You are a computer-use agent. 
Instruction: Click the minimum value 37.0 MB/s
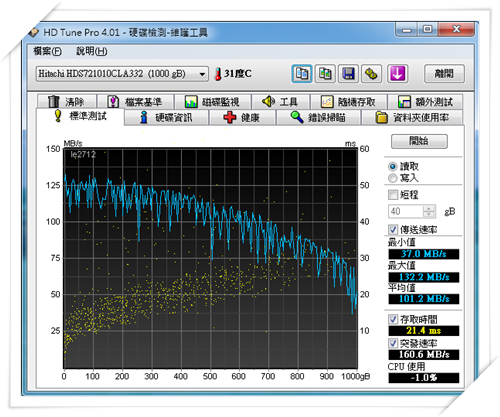click(x=424, y=254)
